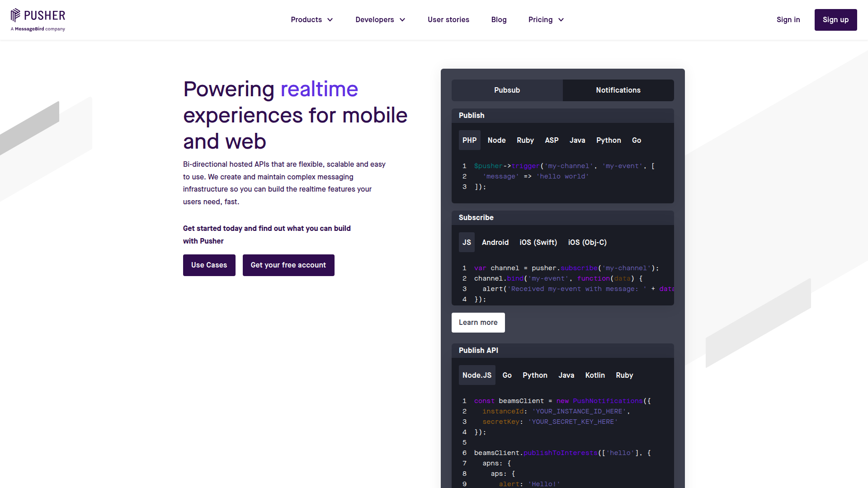The image size is (868, 488).
Task: Click the $pusher->trigger code line
Action: point(564,166)
